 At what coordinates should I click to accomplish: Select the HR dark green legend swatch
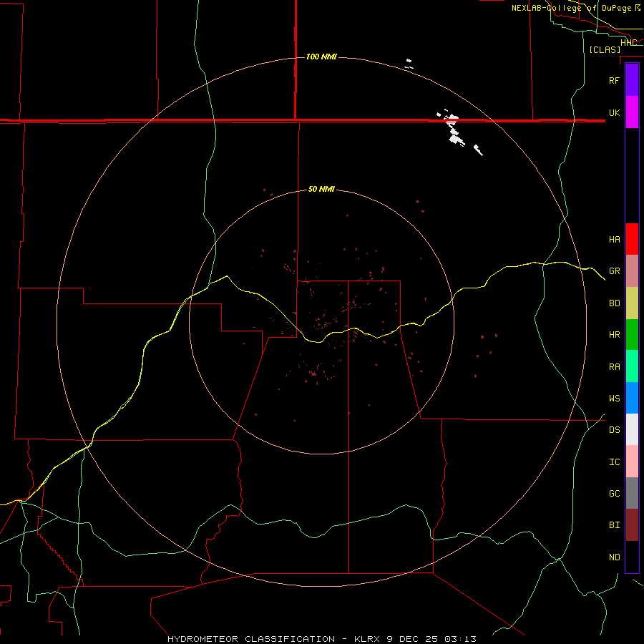(632, 335)
